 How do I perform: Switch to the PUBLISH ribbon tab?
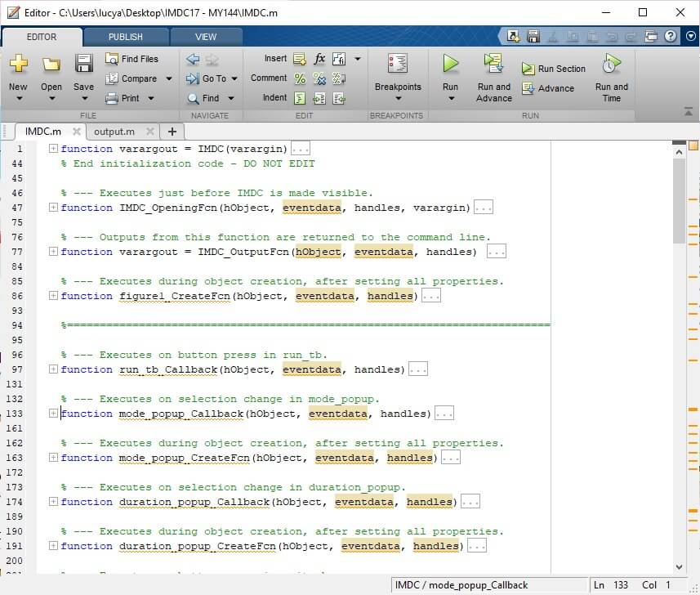[x=126, y=37]
